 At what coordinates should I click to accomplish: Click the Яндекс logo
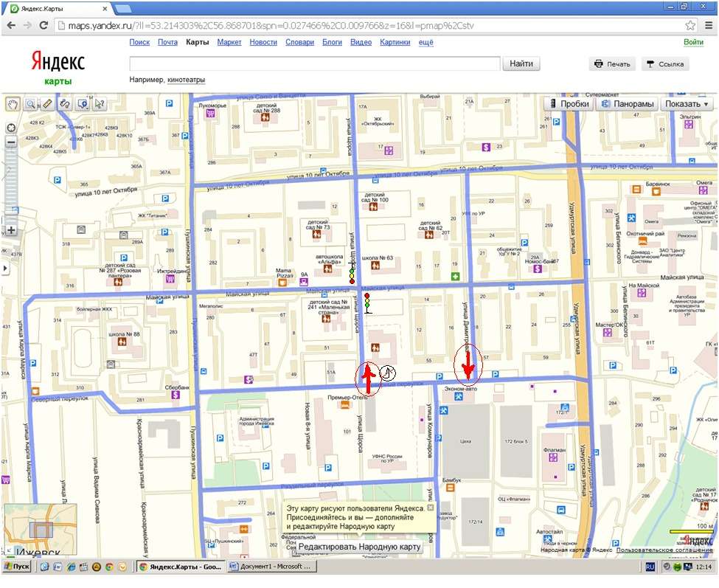point(58,61)
